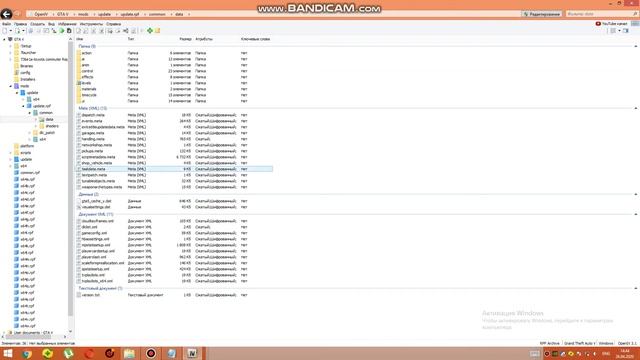Image resolution: width=640 pixels, height=360 pixels.
Task: Switch to OpenIV in the taskbar
Action: tap(192, 353)
